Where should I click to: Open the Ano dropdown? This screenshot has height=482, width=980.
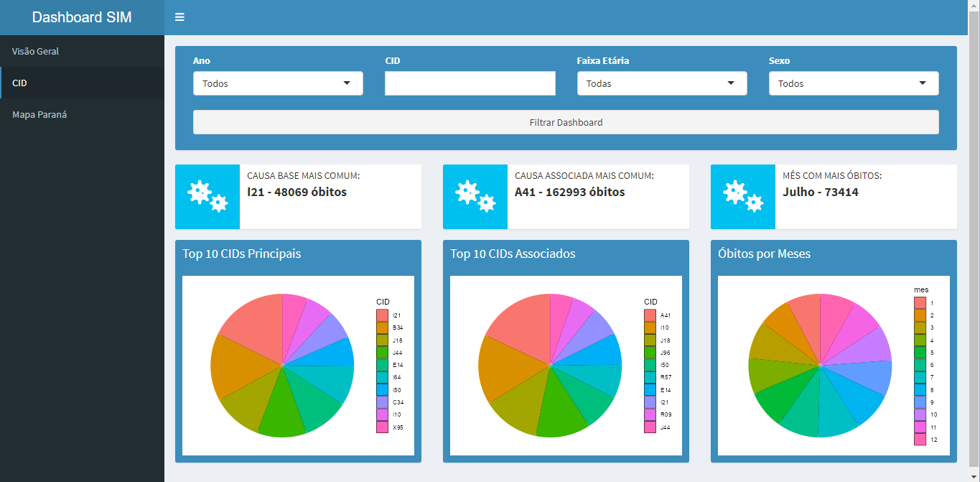278,83
